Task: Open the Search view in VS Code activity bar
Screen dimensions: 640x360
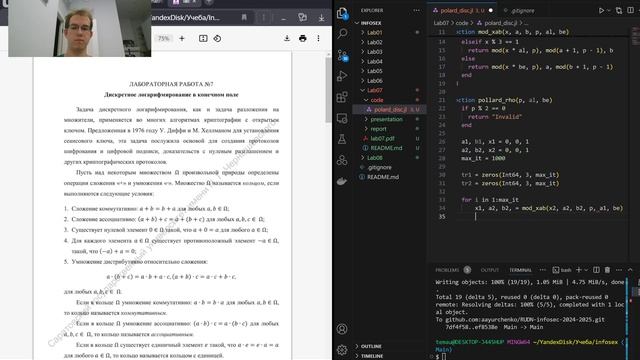Action: click(342, 33)
